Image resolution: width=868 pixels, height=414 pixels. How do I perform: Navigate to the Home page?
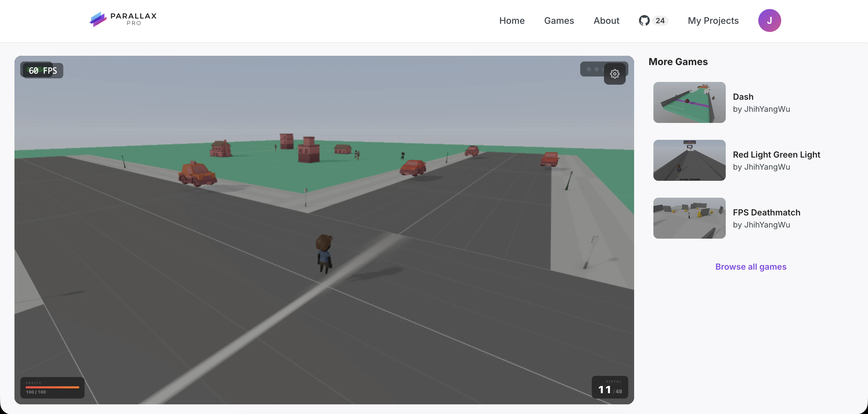click(512, 20)
